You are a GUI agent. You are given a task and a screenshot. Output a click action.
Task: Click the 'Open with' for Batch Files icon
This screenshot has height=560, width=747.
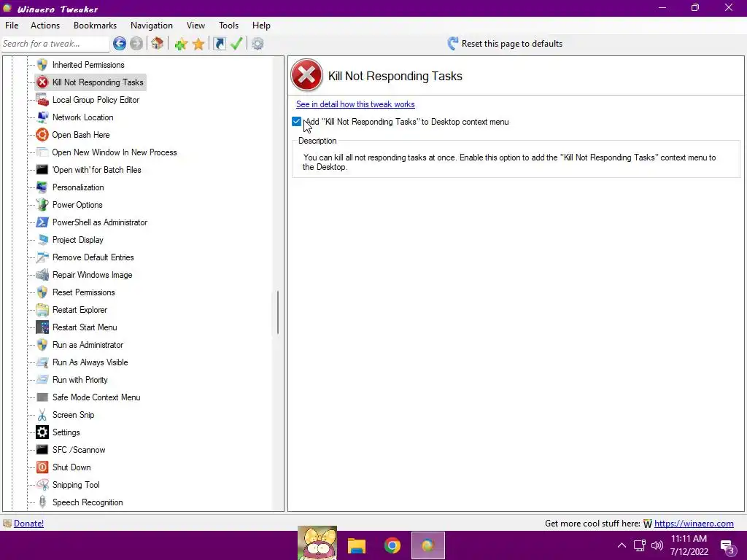point(42,170)
